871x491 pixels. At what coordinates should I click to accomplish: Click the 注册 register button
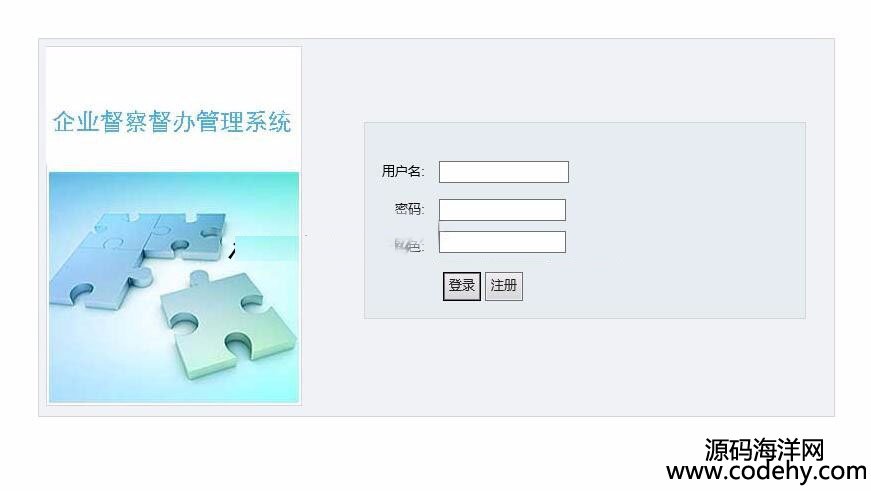(504, 286)
